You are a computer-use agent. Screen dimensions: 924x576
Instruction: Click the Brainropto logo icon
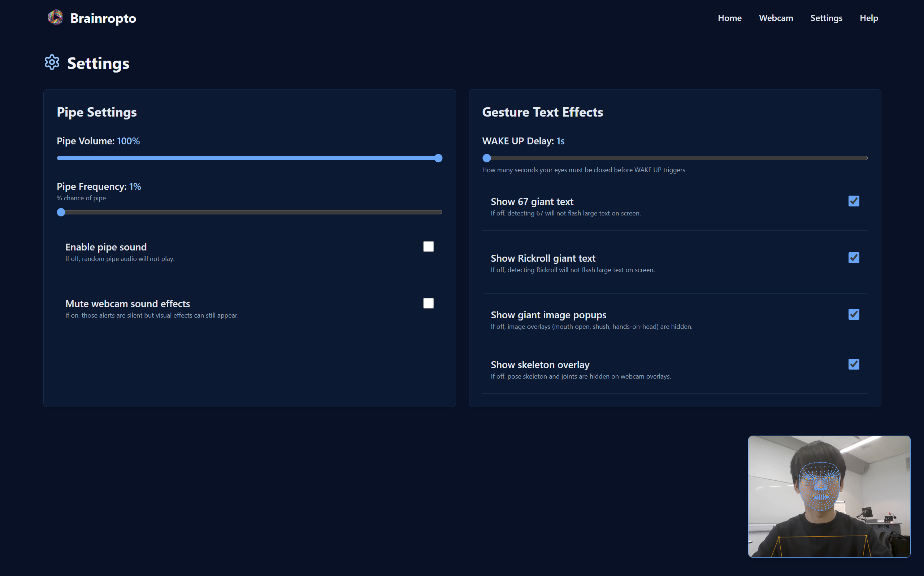tap(55, 18)
